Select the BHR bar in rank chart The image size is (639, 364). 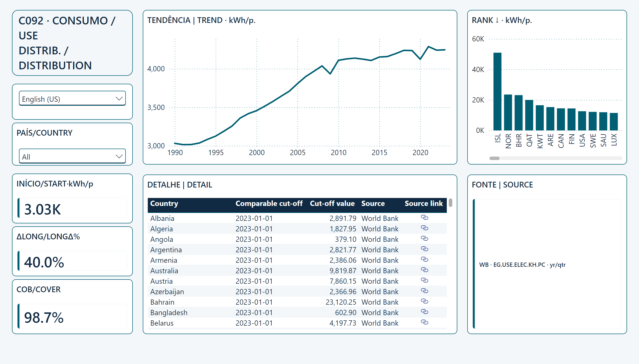[x=519, y=113]
